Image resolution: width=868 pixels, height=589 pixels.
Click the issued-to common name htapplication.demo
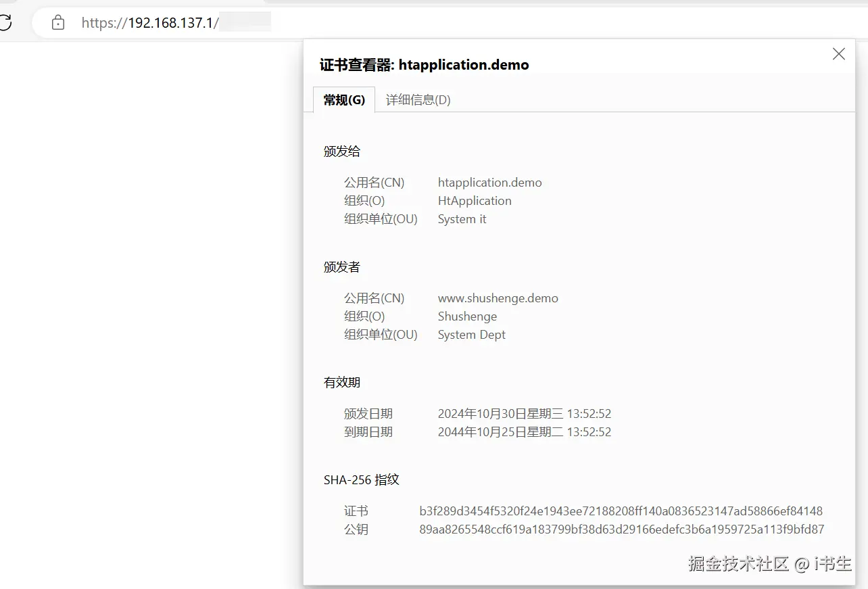click(490, 183)
